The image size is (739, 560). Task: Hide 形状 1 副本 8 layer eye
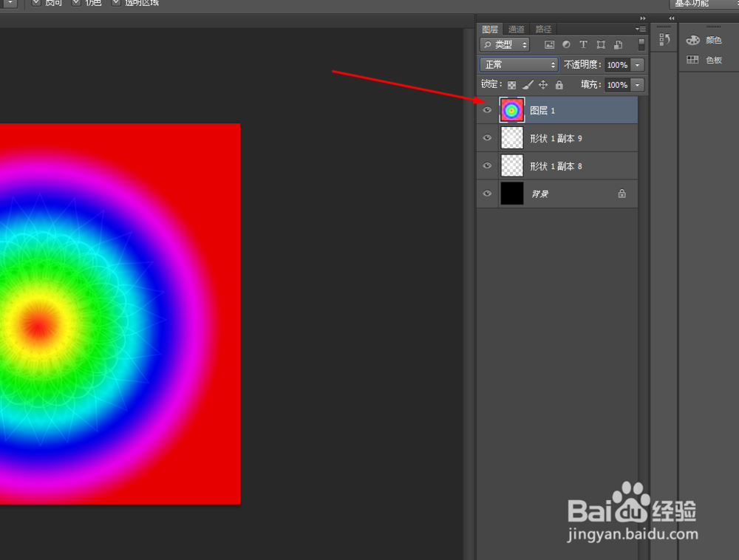point(487,165)
